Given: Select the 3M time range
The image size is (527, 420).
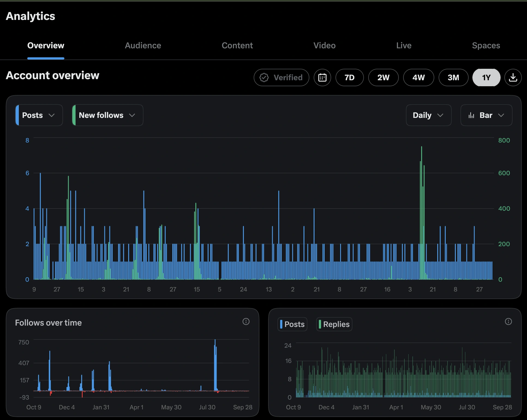Looking at the screenshot, I should [x=453, y=78].
